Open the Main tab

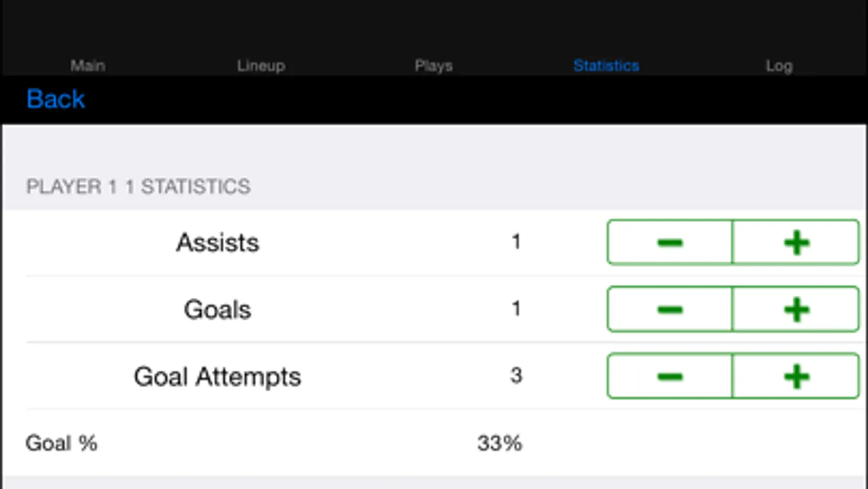tap(87, 65)
